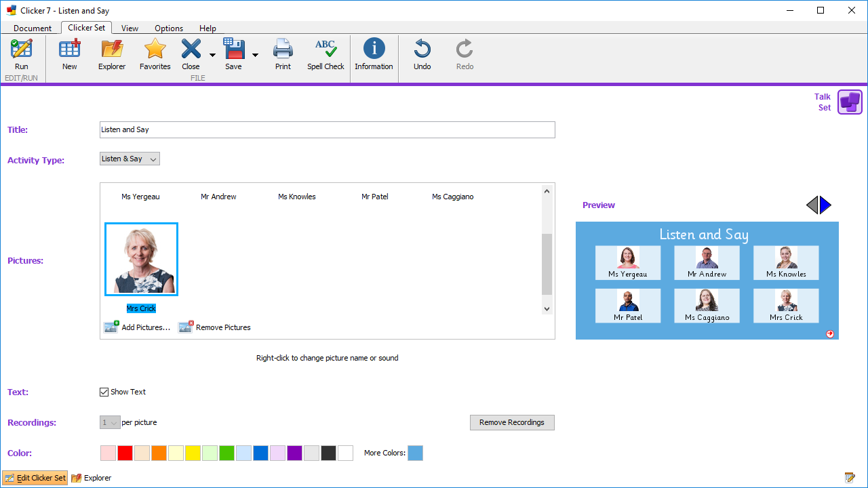Switch to Edit Clicker Set bottom tab

click(35, 478)
